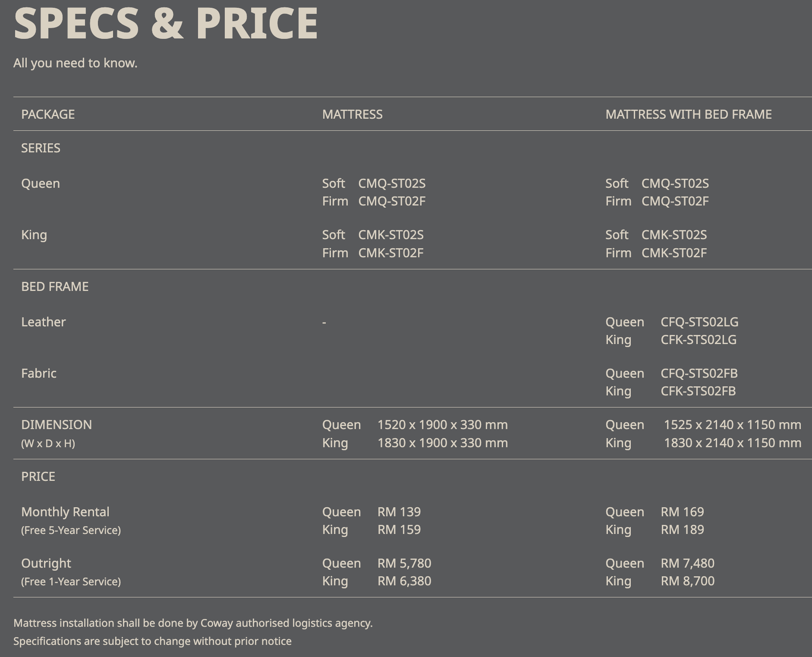Click the RM 139 monthly rental price

pos(399,512)
